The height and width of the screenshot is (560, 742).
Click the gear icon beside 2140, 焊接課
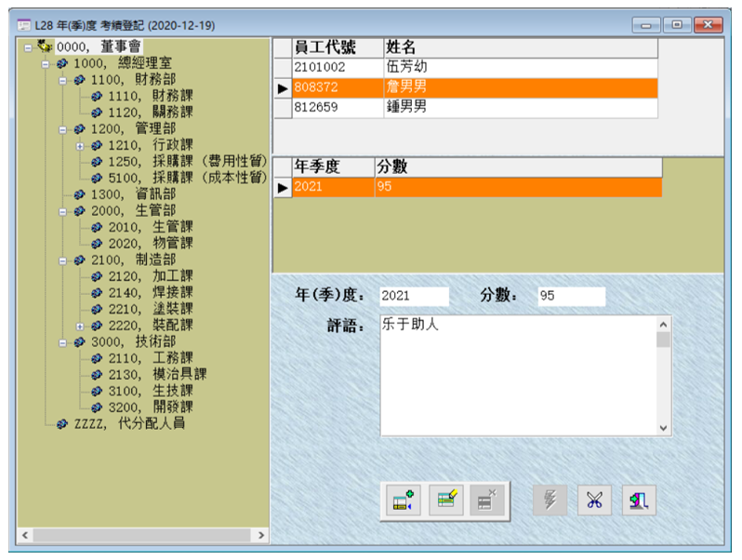click(97, 293)
